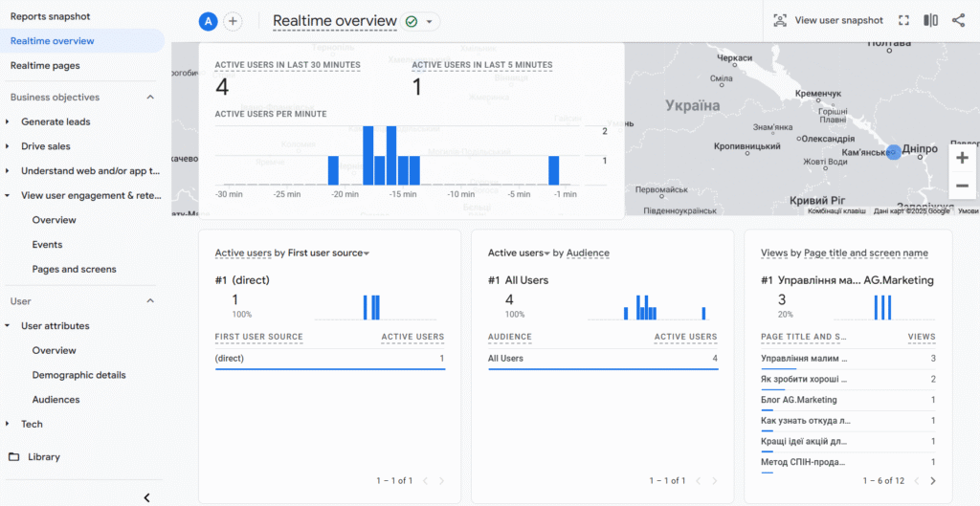Zoom in on the map
This screenshot has height=506, width=980.
pos(962,158)
